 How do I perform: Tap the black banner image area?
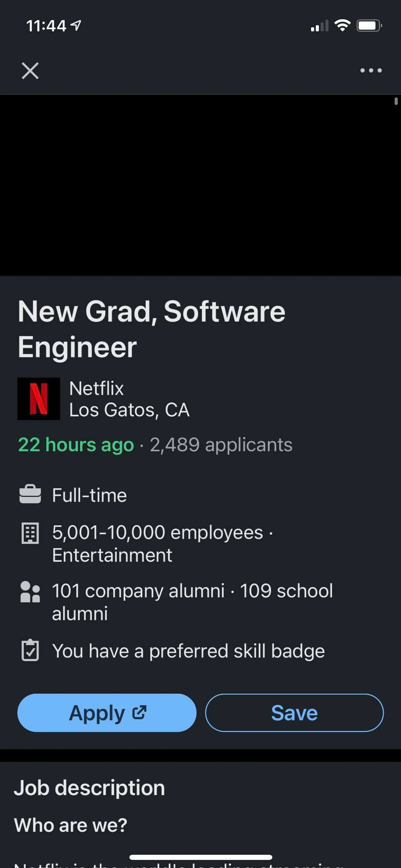200,185
